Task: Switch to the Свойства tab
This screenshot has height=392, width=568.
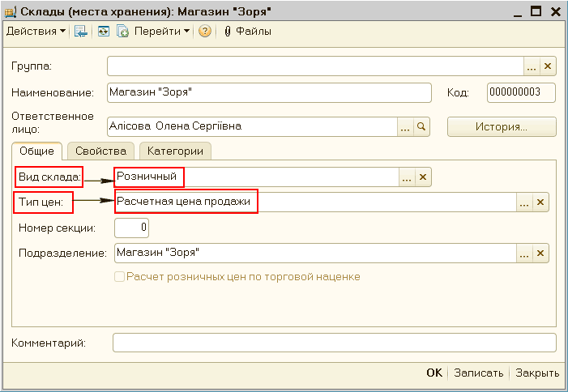Action: click(100, 151)
